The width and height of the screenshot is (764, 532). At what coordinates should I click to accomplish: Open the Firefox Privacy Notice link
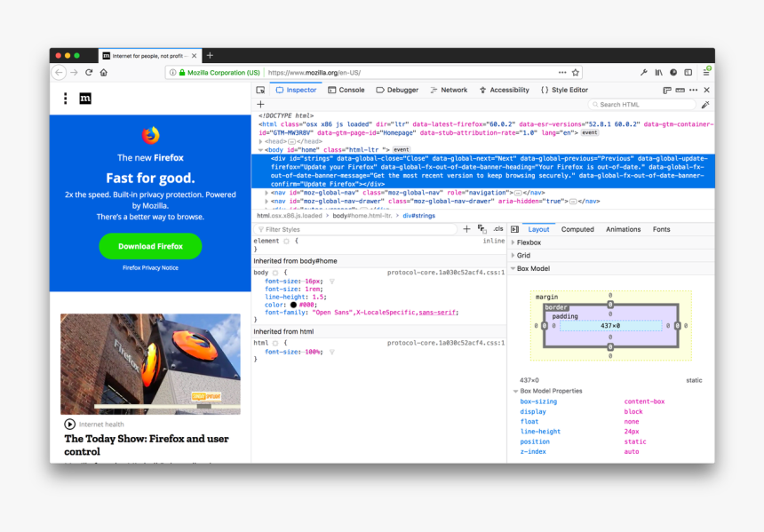coord(150,268)
